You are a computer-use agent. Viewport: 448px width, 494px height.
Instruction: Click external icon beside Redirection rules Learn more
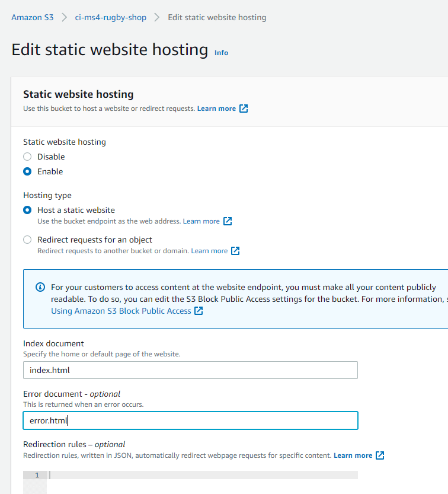380,455
